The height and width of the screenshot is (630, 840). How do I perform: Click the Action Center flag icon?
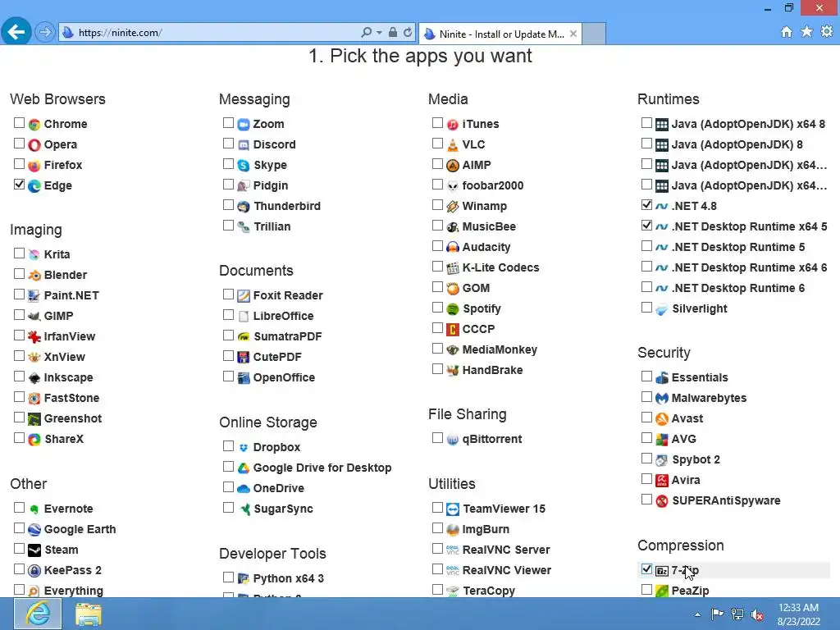point(717,614)
